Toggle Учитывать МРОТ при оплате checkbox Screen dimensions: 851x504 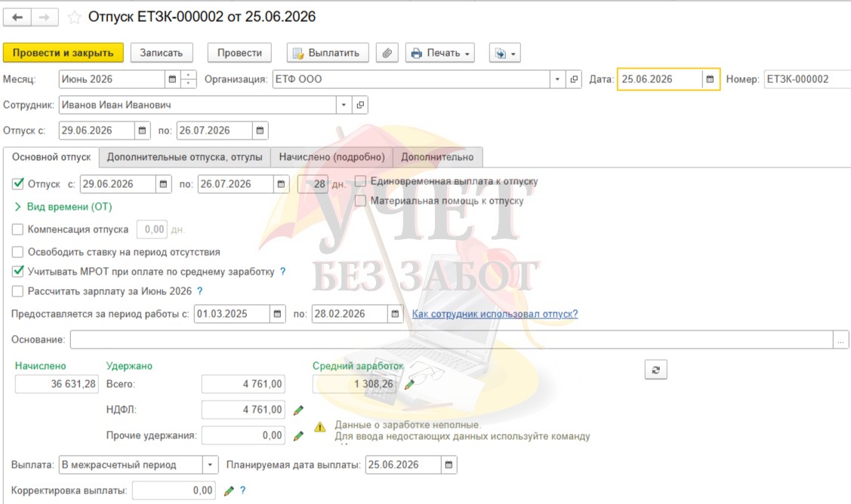[18, 272]
